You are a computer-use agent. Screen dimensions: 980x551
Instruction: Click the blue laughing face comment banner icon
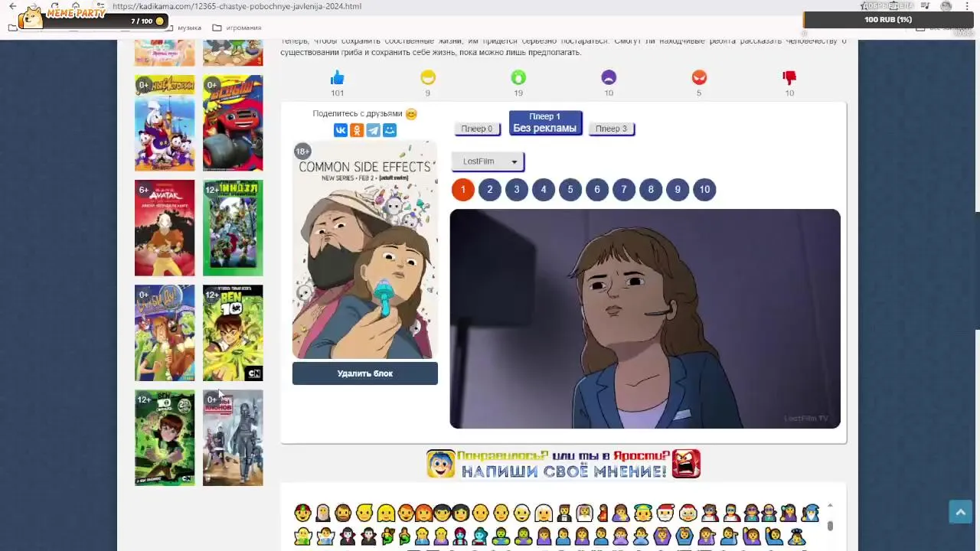click(440, 464)
